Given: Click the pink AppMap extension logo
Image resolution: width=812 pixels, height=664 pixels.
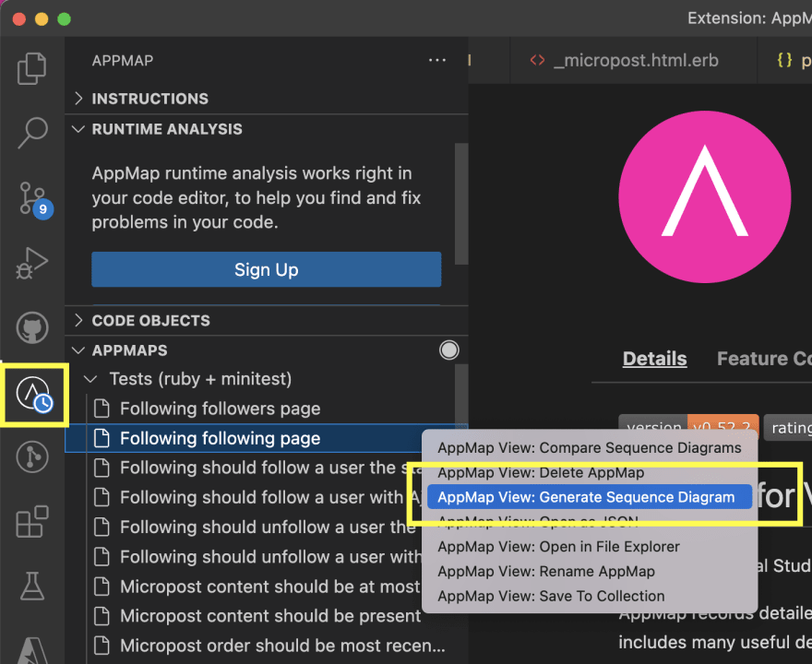Looking at the screenshot, I should tap(704, 196).
